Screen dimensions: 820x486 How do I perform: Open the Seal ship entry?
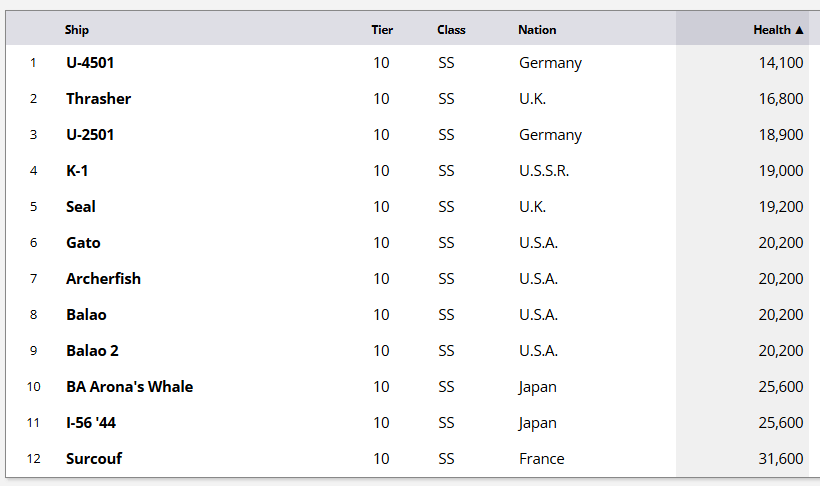[81, 207]
